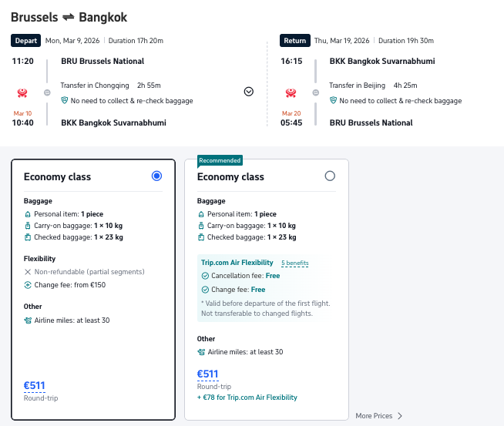The image size is (504, 426).
Task: Click the airline miles icon in recommended card
Action: [x=201, y=352]
